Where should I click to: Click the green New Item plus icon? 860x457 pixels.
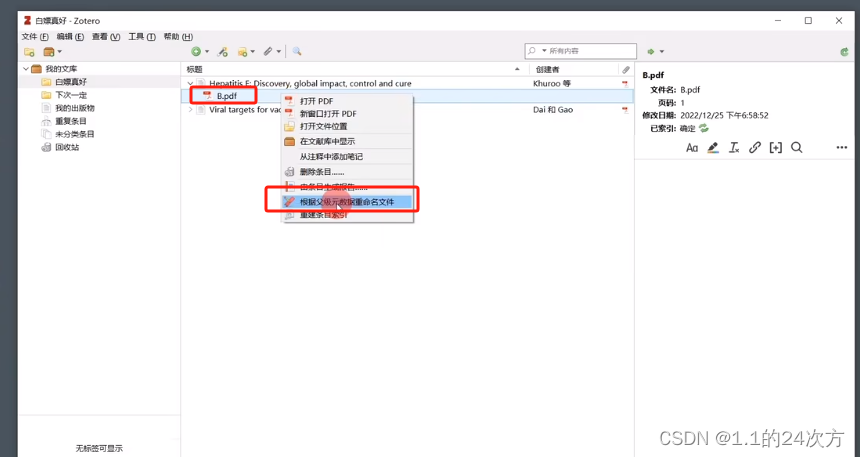pos(196,52)
